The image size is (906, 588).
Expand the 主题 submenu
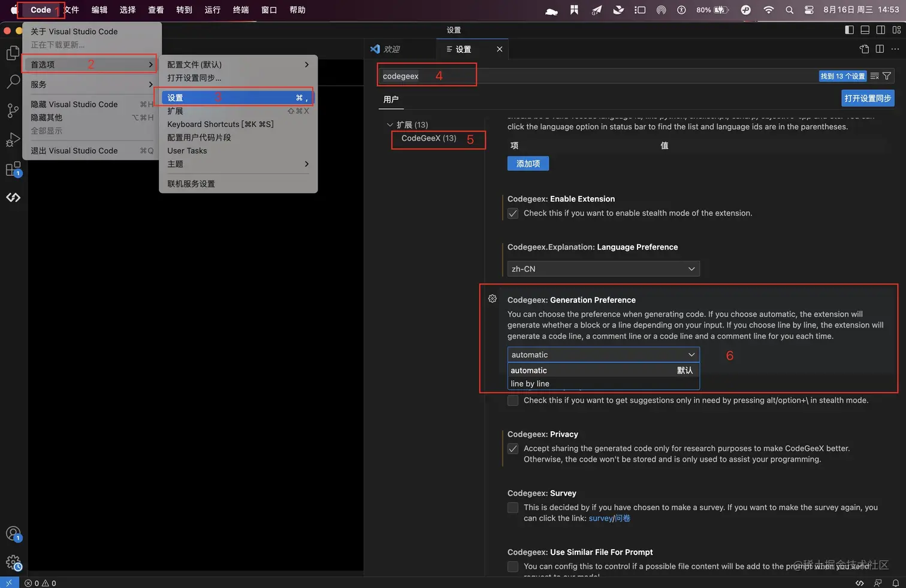pos(238,164)
